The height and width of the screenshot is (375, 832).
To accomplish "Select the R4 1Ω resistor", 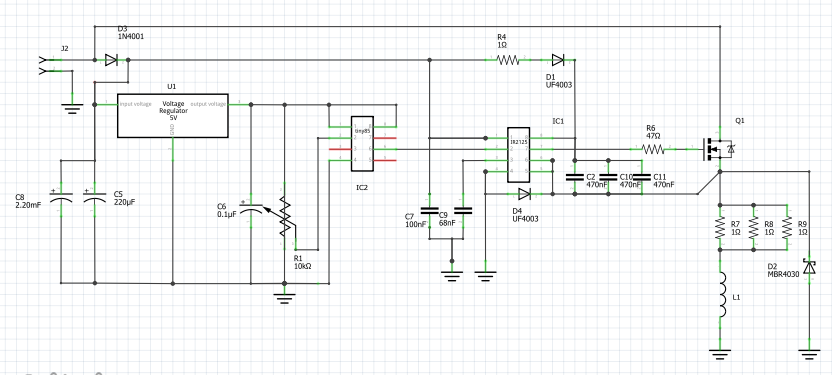I will 508,60.
